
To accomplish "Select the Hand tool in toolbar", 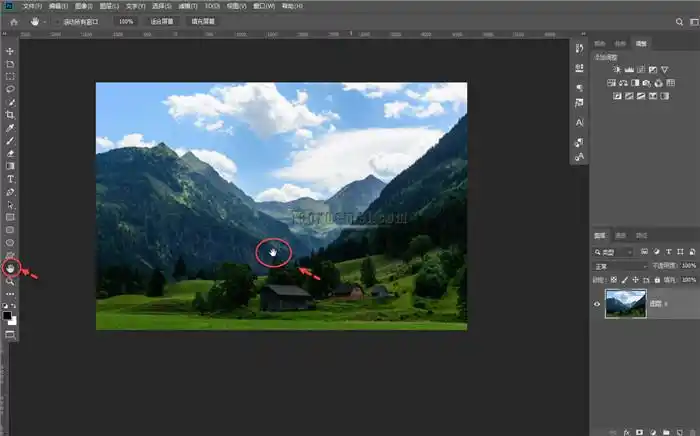I will 10,268.
